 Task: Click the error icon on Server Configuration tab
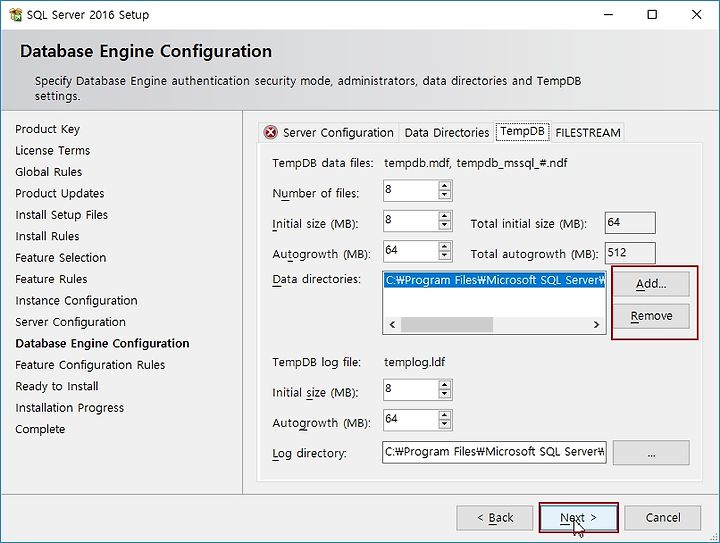(270, 133)
